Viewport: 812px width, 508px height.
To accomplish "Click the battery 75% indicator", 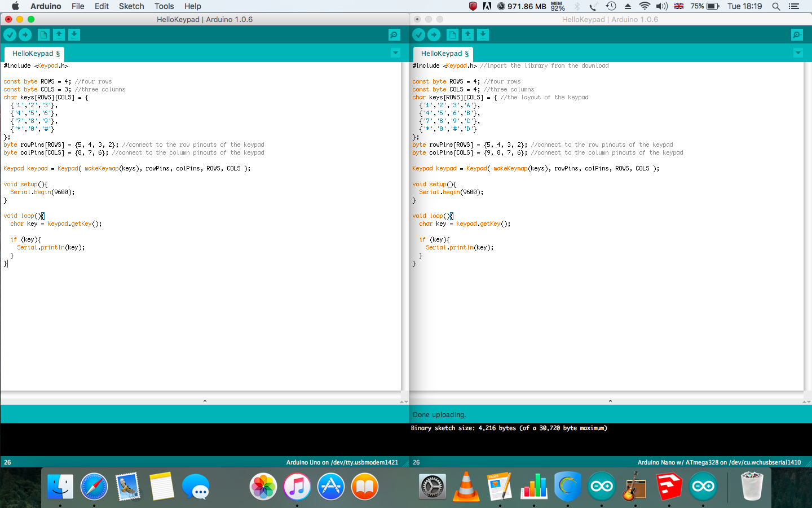I will pyautogui.click(x=705, y=6).
